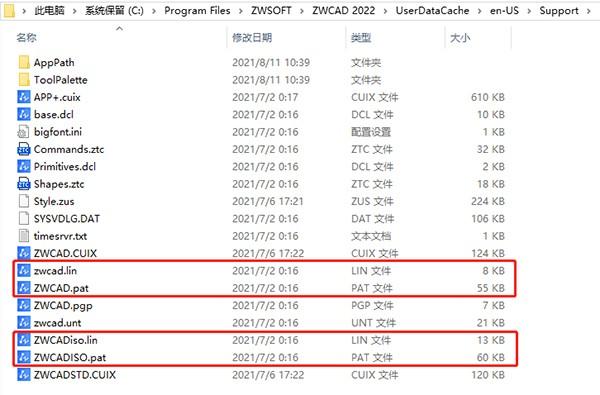Image resolution: width=600 pixels, height=395 pixels.
Task: Select the ZWCADSTD.CUIX file icon
Action: point(24,375)
